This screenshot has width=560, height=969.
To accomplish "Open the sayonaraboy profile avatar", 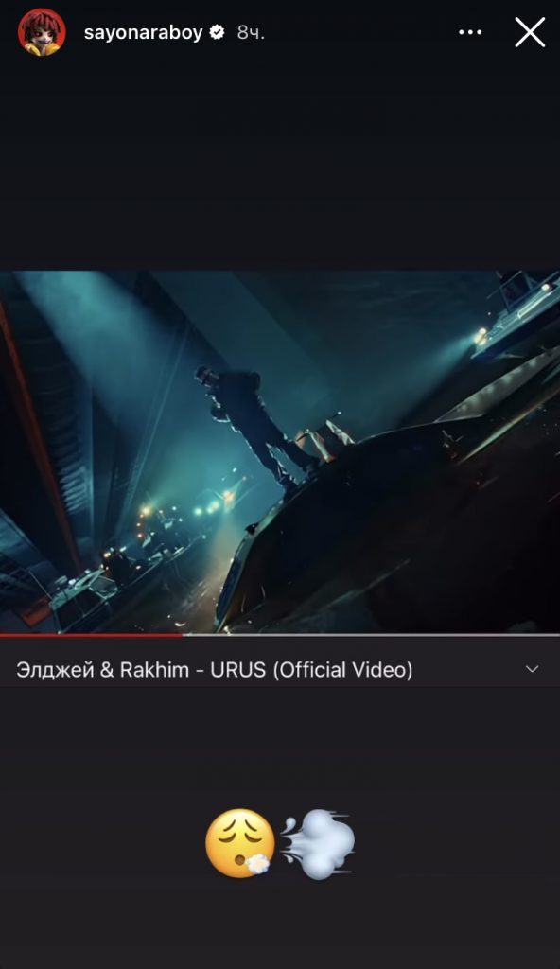I will 42,32.
